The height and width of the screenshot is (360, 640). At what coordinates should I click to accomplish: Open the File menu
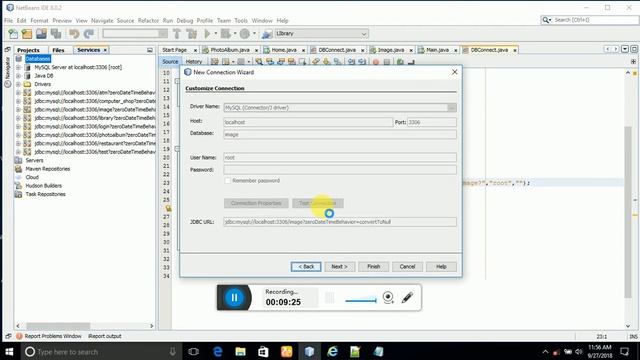coord(9,20)
